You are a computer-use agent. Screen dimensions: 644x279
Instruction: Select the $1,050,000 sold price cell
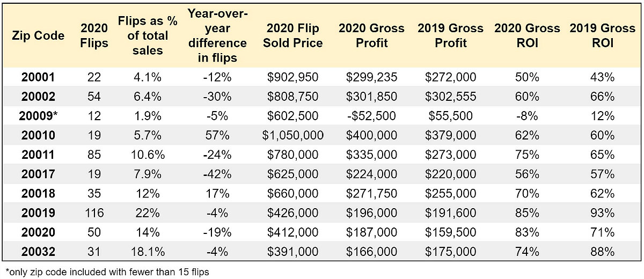(x=293, y=136)
